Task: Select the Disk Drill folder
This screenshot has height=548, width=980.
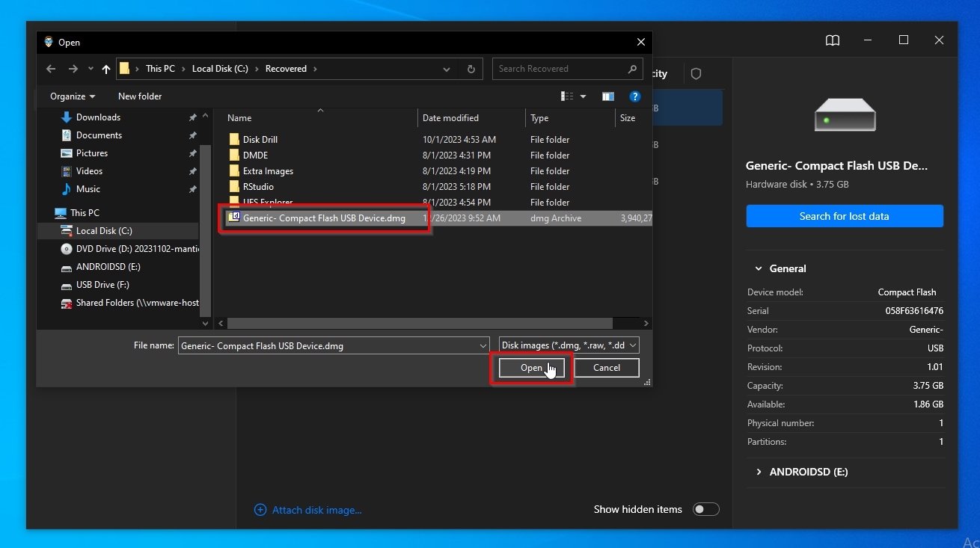Action: 260,140
